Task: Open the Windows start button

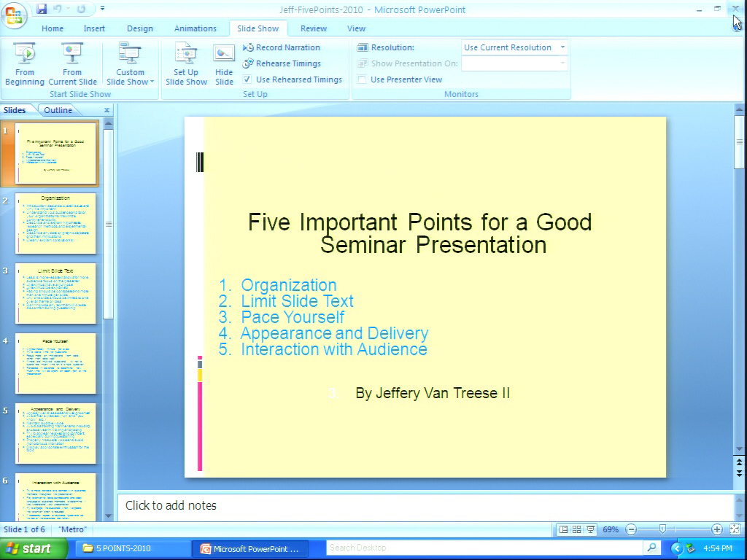Action: coord(34,548)
